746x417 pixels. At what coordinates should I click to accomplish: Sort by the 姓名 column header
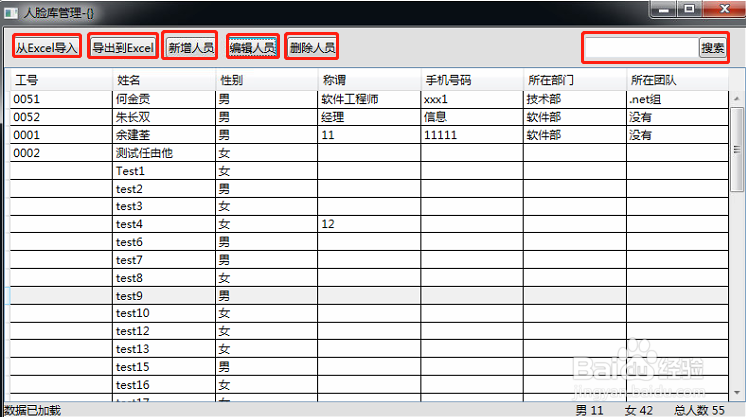(x=164, y=80)
